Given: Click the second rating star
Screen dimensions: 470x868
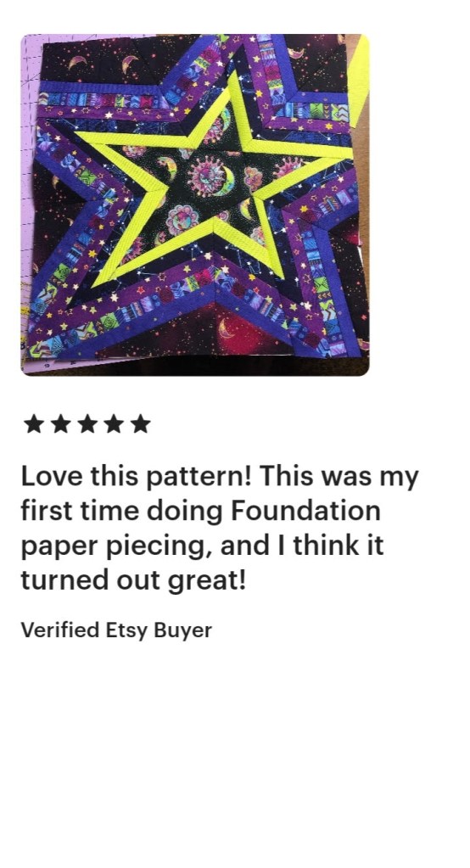Looking at the screenshot, I should (60, 423).
